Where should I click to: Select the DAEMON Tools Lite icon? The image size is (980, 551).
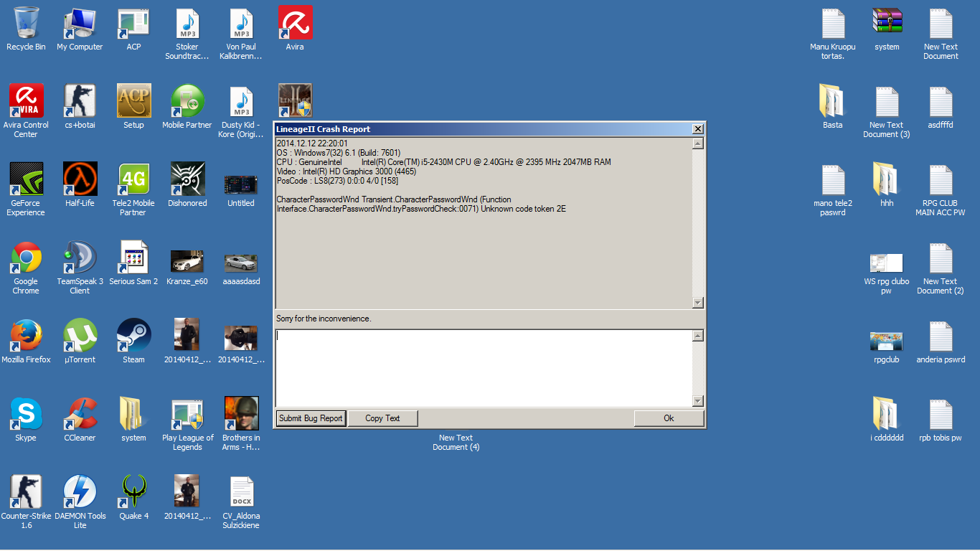coord(80,502)
